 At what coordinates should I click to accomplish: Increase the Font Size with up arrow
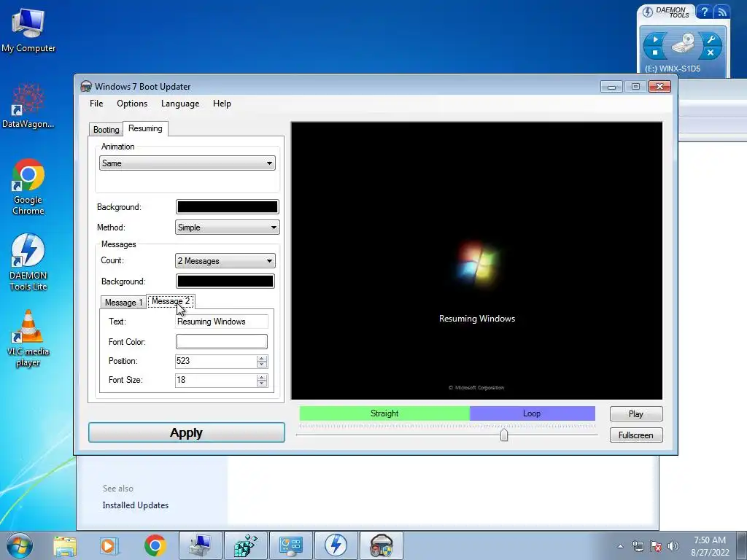click(x=262, y=377)
